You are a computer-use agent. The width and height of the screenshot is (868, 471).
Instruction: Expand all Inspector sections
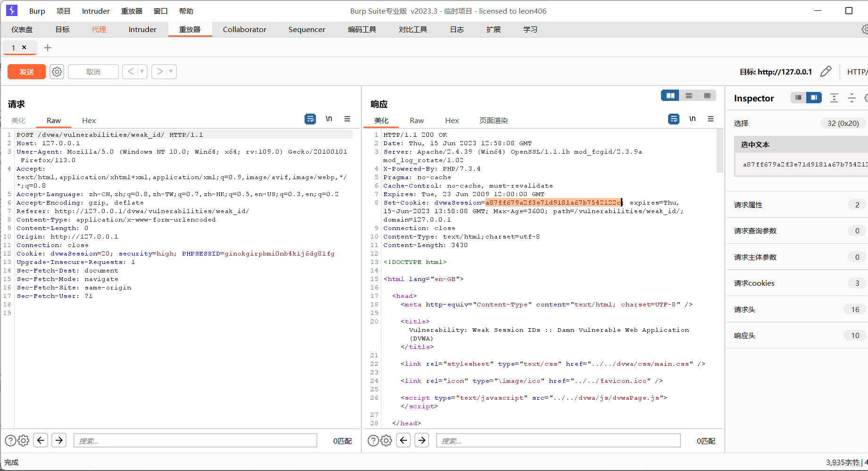click(834, 98)
